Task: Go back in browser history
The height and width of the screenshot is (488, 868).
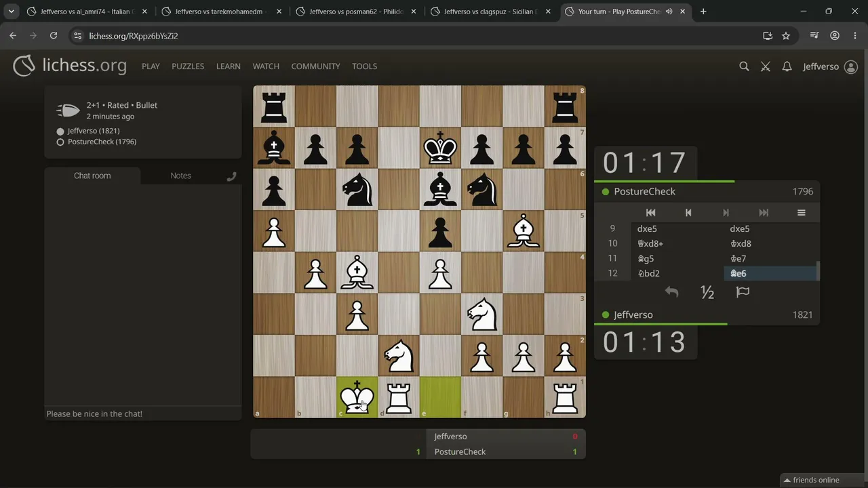Action: [13, 36]
